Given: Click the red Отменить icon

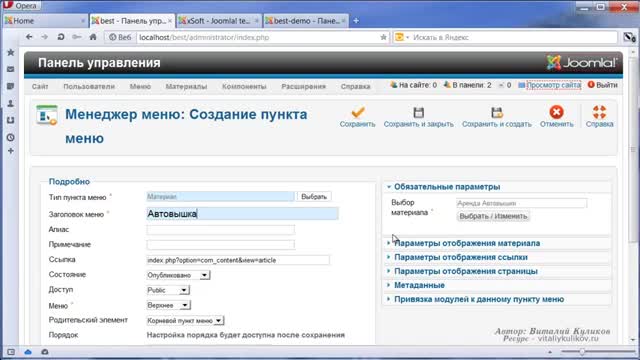Looking at the screenshot, I should 556,112.
